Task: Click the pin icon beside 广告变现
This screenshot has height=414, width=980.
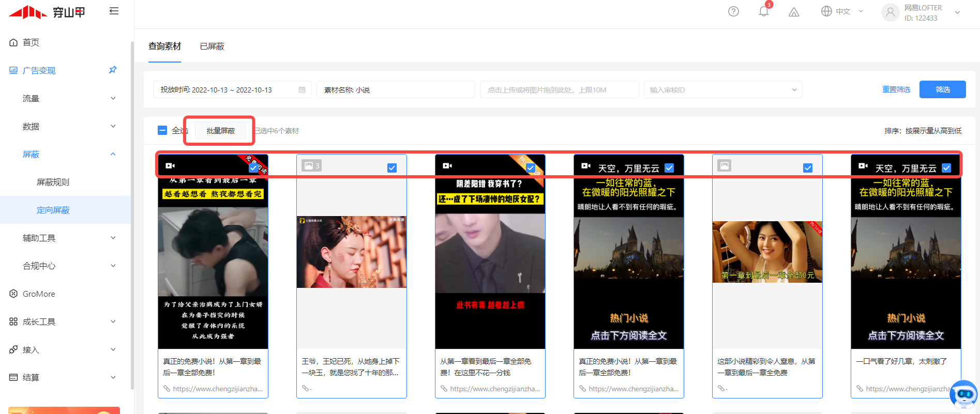Action: pos(113,70)
